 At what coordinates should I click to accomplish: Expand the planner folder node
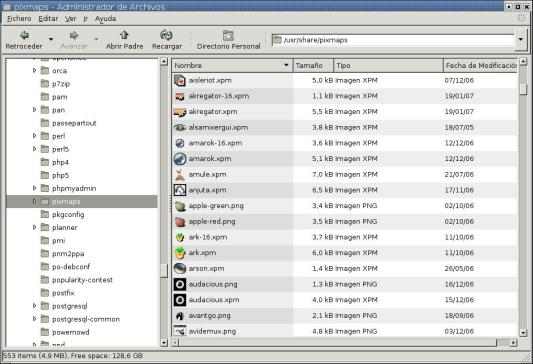(34, 227)
